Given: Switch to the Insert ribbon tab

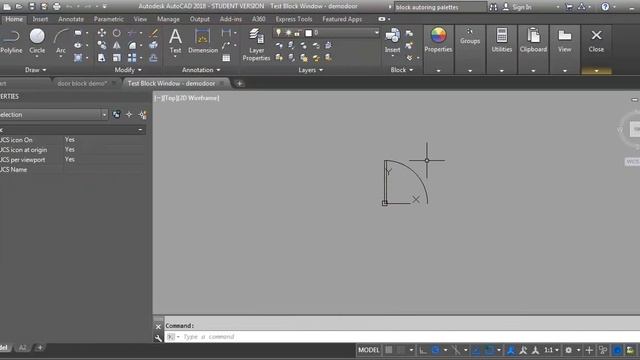Looking at the screenshot, I should coord(40,19).
